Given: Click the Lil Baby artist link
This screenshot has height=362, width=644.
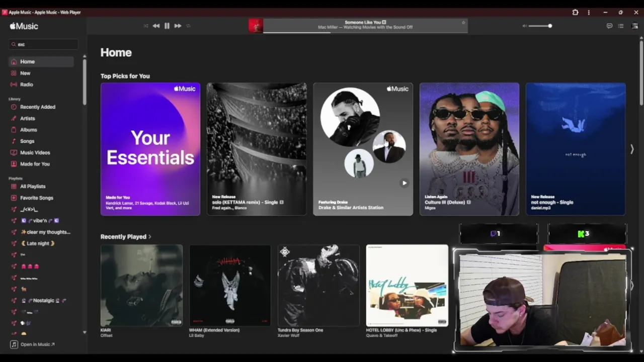Looking at the screenshot, I should [x=197, y=335].
